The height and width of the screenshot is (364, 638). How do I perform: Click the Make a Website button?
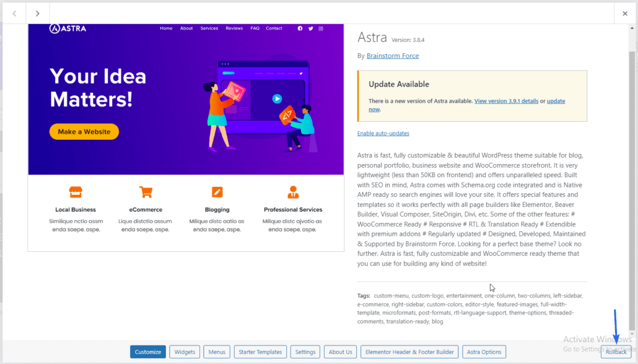coord(84,132)
